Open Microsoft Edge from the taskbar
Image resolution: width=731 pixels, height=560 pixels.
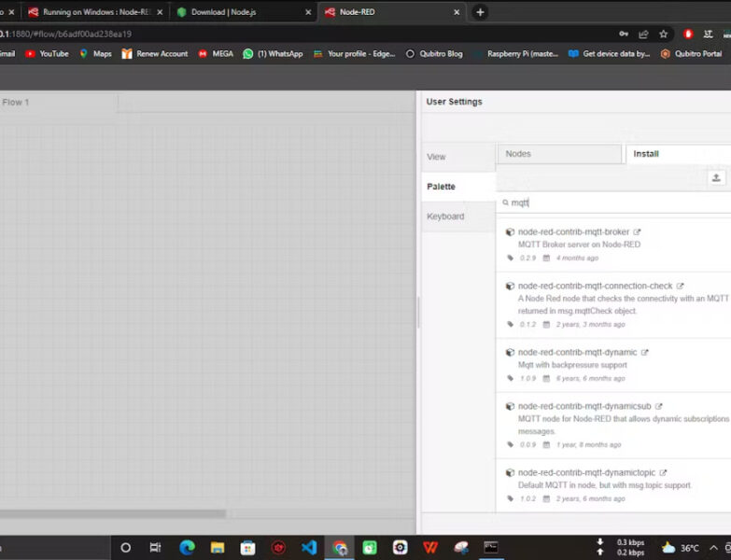click(187, 548)
